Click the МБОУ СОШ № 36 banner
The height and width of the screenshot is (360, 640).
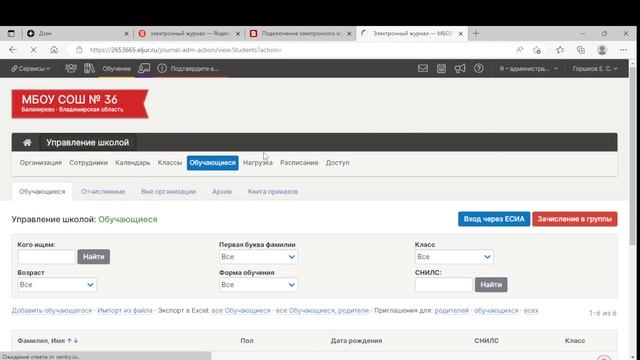click(x=80, y=104)
